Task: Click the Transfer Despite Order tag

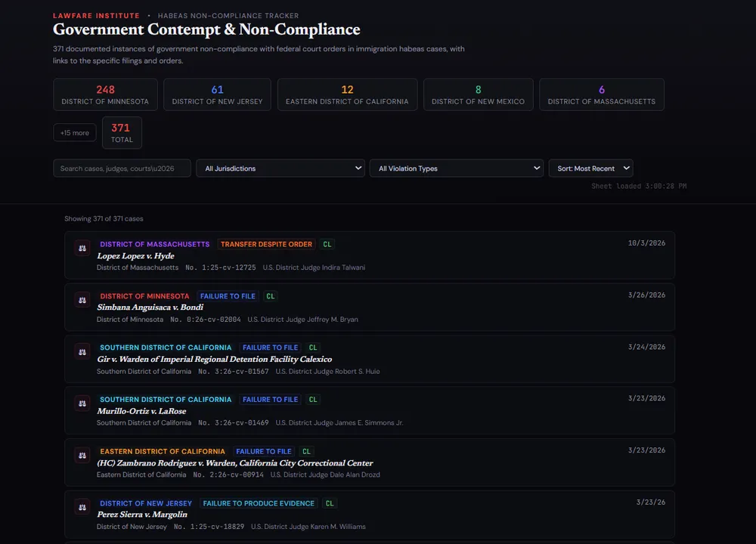Action: (x=266, y=244)
